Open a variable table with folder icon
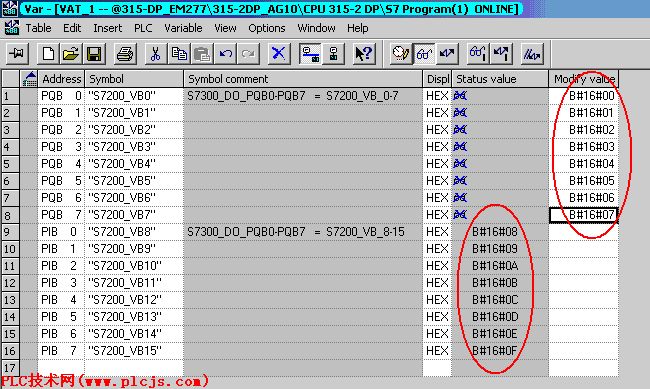The width and height of the screenshot is (650, 389). coord(71,53)
